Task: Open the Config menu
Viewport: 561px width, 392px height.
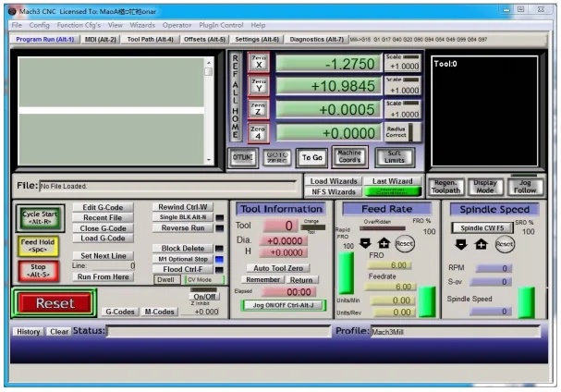Action: coord(39,25)
